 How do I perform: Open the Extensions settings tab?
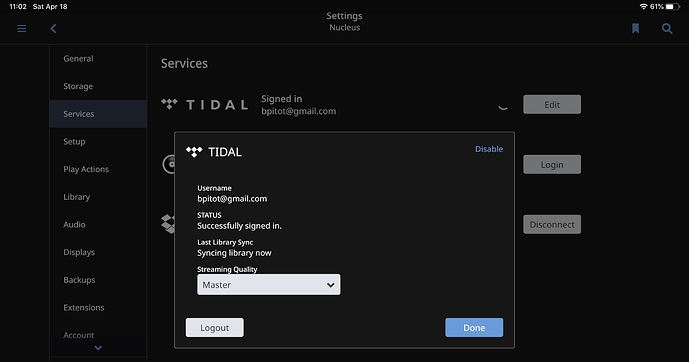[x=98, y=308]
